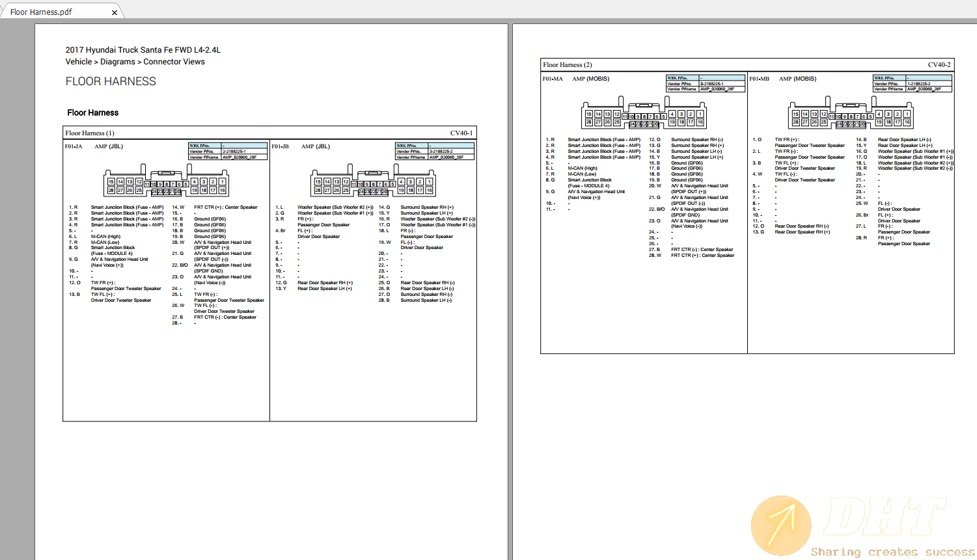Click F01-MB pin 12 'Rear Door Speaker RH (-)'

(802, 226)
